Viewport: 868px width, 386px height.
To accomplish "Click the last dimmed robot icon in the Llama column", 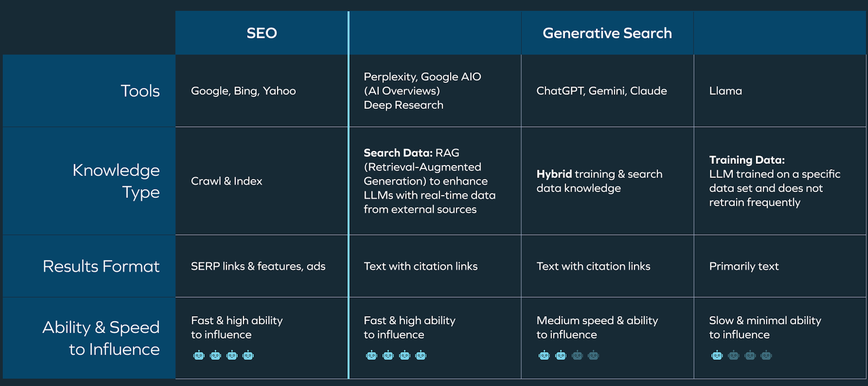I will click(766, 356).
